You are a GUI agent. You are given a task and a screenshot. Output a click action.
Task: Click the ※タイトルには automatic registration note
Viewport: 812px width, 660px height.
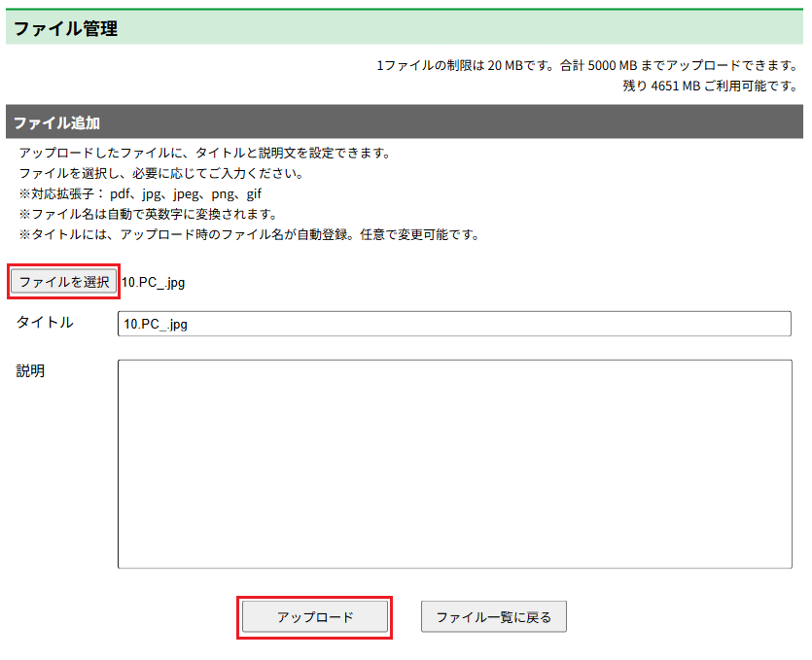pos(249,234)
